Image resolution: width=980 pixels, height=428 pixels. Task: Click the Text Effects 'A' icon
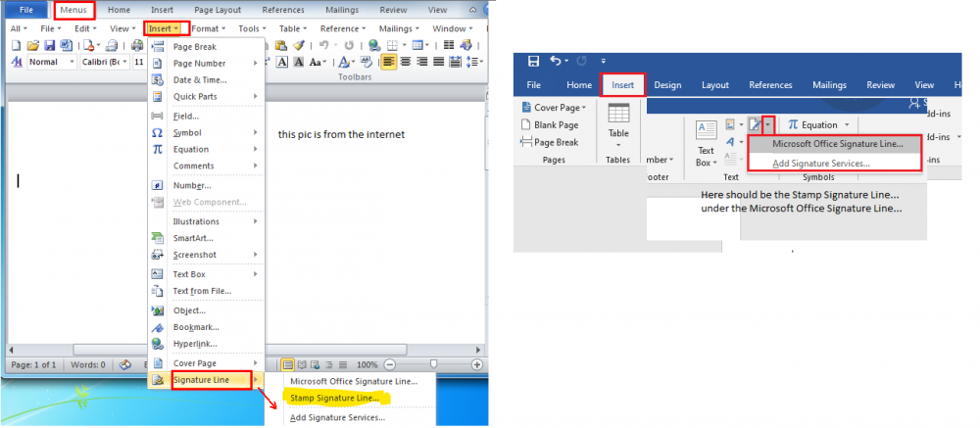[x=344, y=62]
